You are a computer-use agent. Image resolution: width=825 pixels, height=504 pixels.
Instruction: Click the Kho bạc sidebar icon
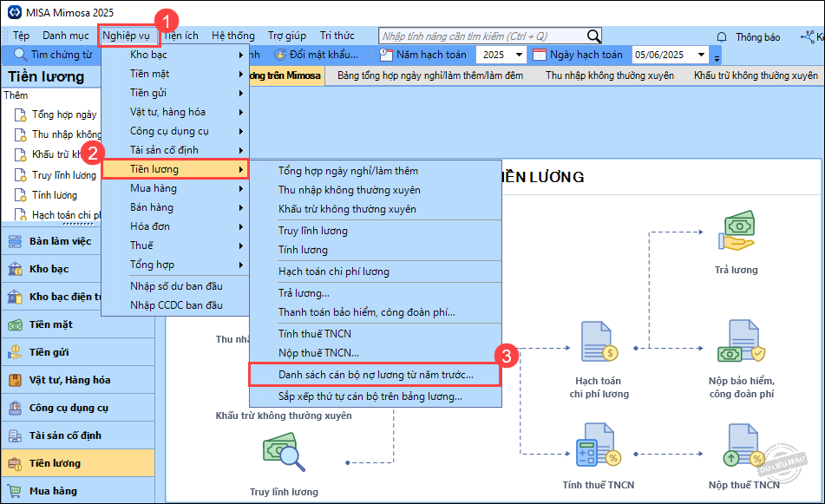point(16,270)
